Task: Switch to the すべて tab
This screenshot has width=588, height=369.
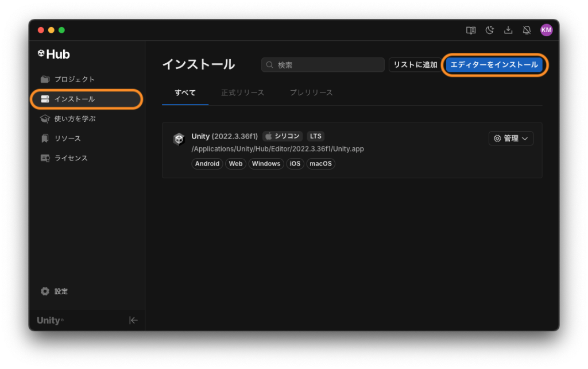Action: pos(185,93)
